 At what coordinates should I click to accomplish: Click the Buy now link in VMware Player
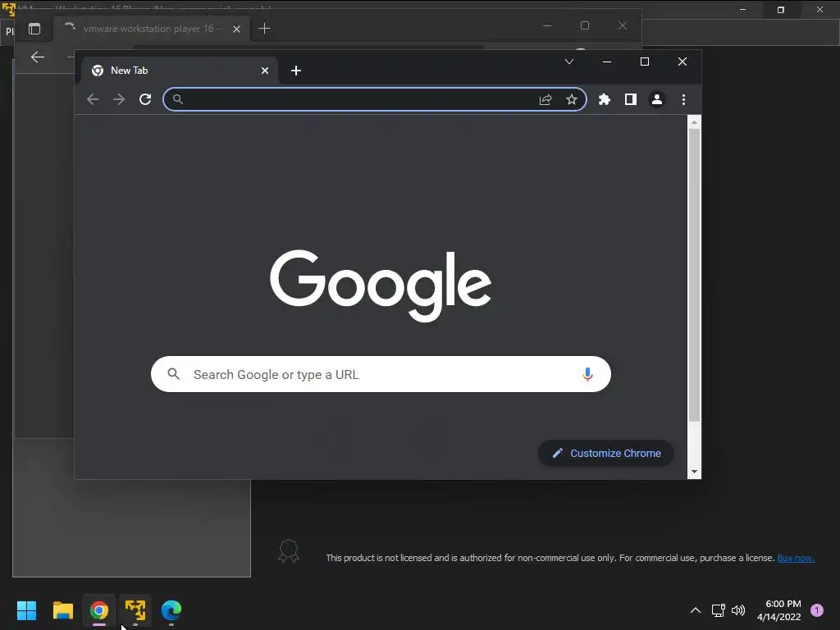[x=796, y=558]
